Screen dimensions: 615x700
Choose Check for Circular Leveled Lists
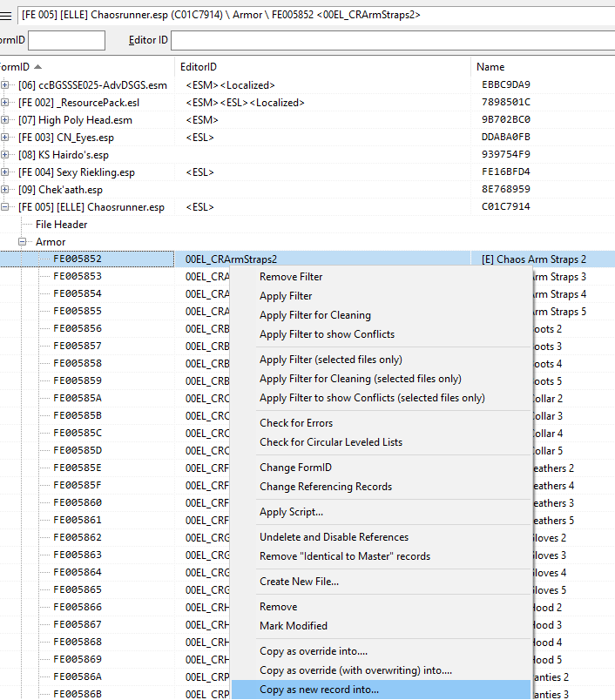click(x=331, y=442)
